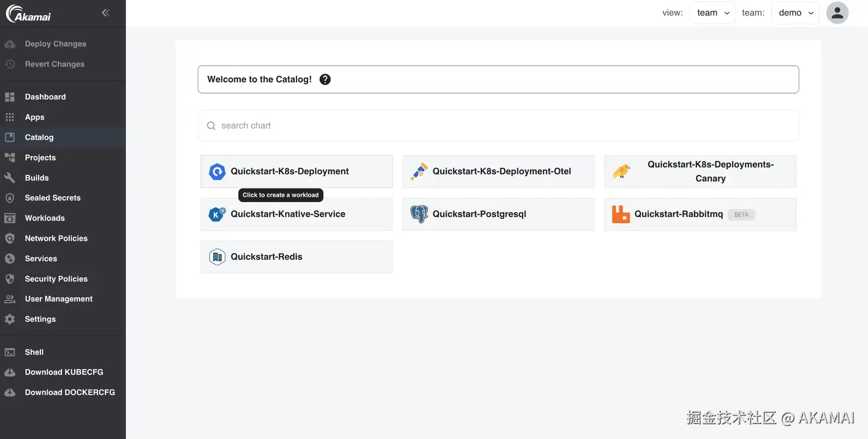The height and width of the screenshot is (439, 868).
Task: Click the Apps dots icon
Action: pyautogui.click(x=10, y=117)
